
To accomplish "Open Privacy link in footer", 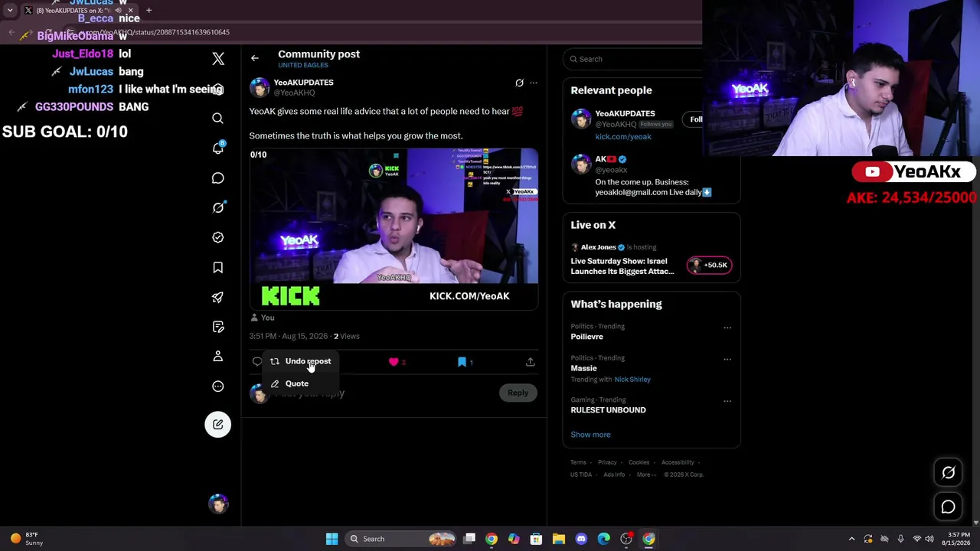I will click(607, 462).
